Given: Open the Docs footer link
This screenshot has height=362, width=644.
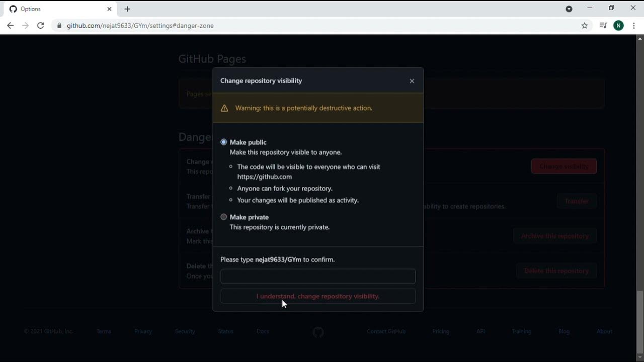Looking at the screenshot, I should [263, 331].
